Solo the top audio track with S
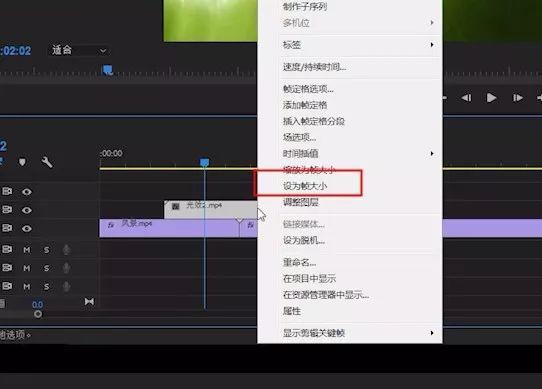 (47, 250)
